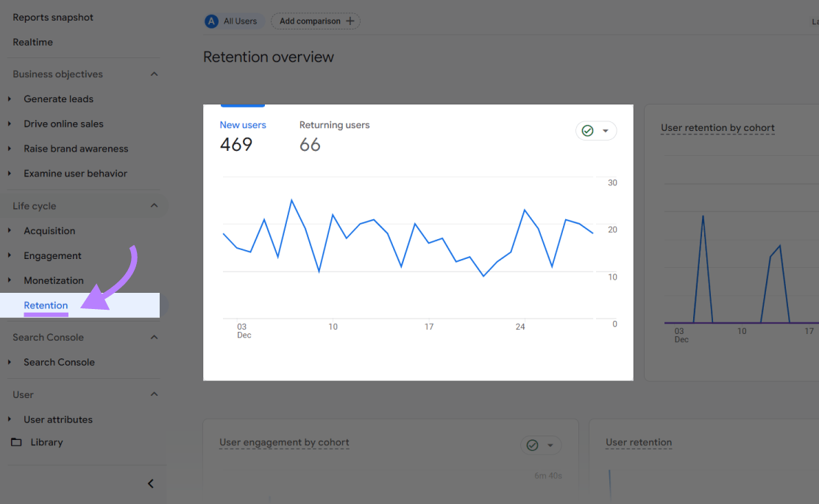Collapse the User section

click(x=154, y=394)
